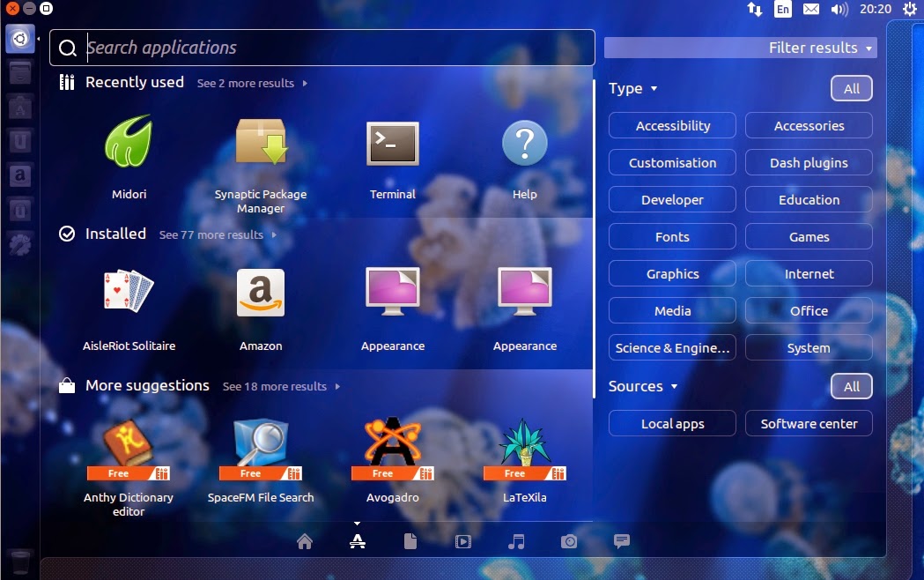The height and width of the screenshot is (580, 924).
Task: Collapse the Type filter section
Action: (632, 88)
